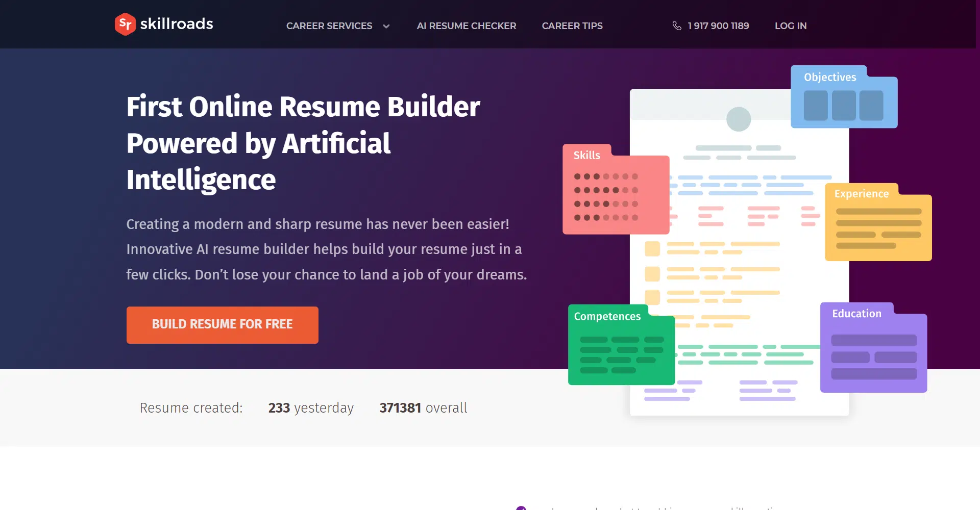Open the Career Services menu
Viewport: 980px width, 510px height.
click(329, 26)
